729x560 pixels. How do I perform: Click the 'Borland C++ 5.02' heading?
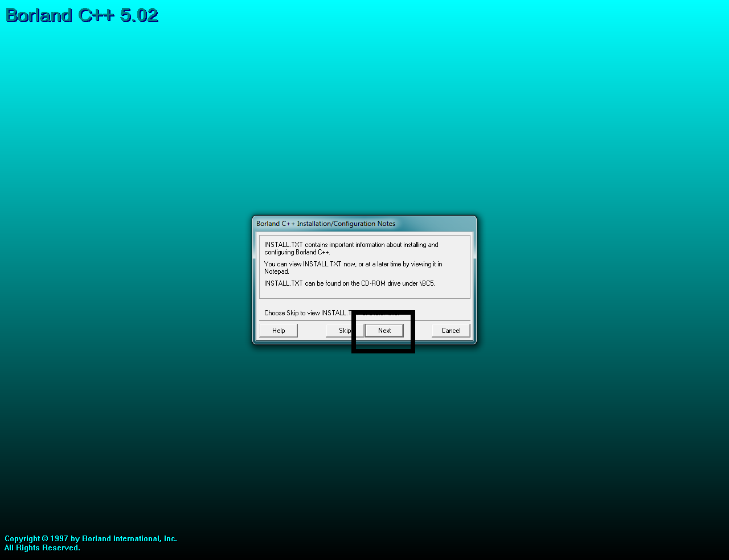tap(82, 15)
